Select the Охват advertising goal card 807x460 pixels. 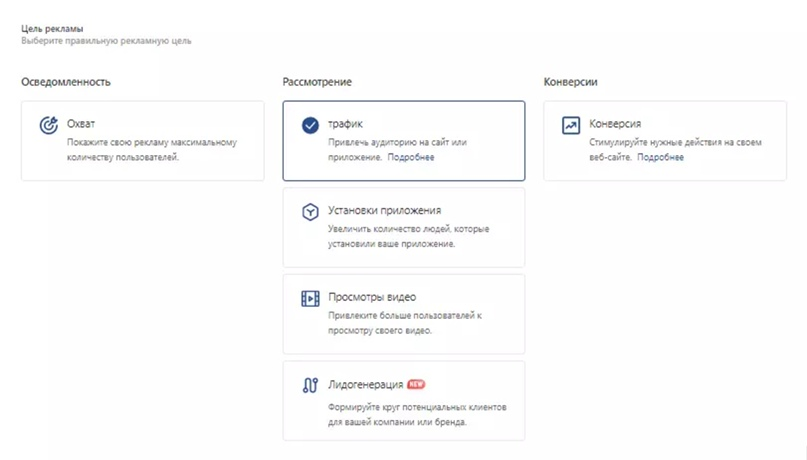click(143, 140)
